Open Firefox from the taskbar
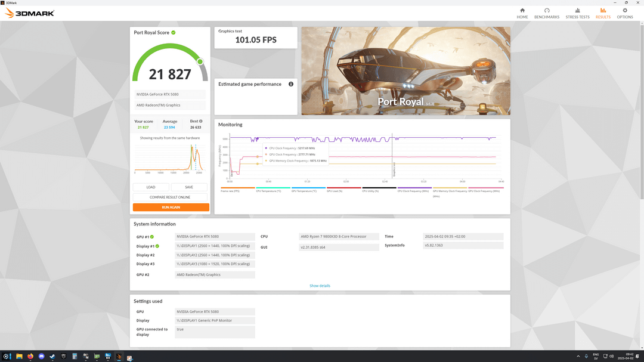 point(30,357)
